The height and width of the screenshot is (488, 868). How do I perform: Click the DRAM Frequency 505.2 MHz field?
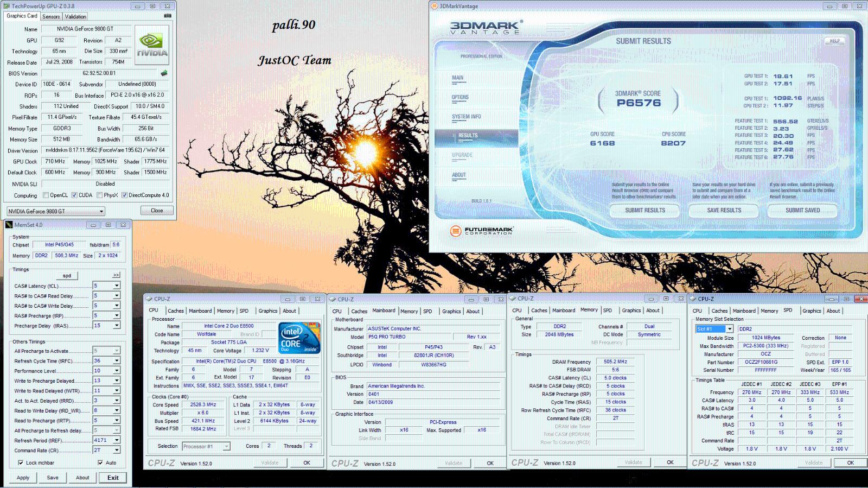click(x=615, y=362)
